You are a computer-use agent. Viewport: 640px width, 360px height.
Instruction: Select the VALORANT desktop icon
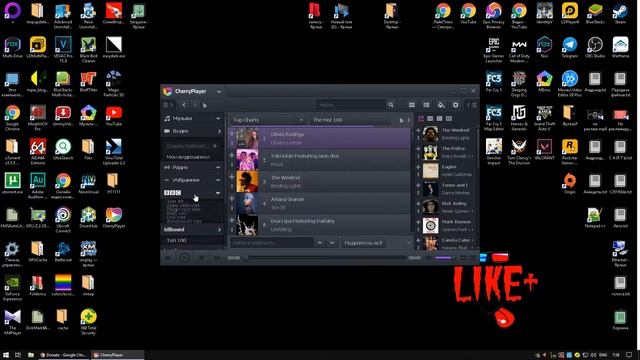tap(544, 150)
